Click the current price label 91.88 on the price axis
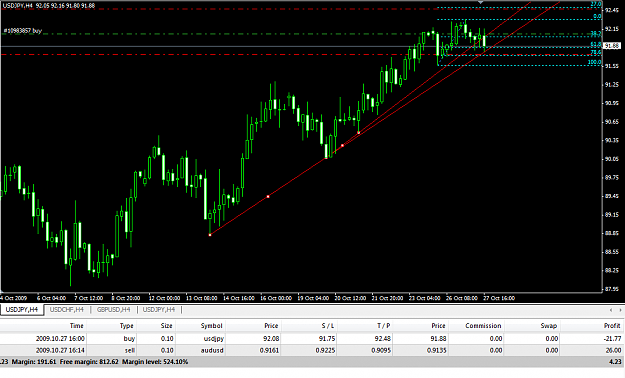 pos(611,46)
